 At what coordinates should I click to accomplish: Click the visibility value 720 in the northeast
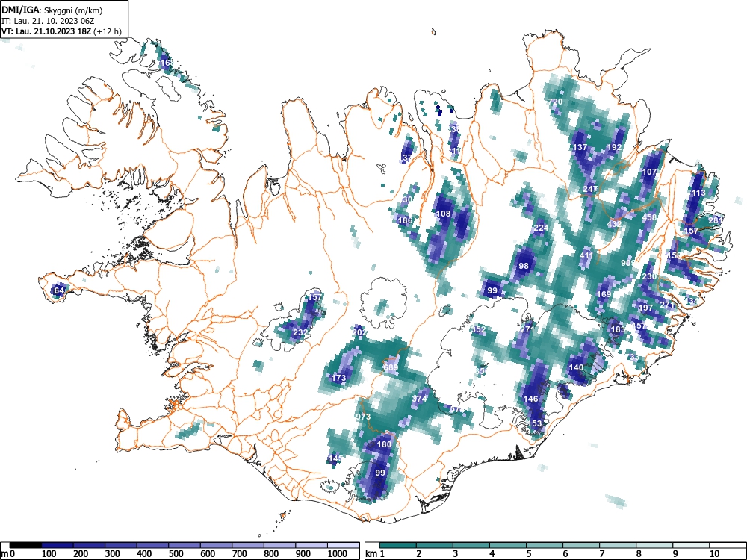click(555, 102)
